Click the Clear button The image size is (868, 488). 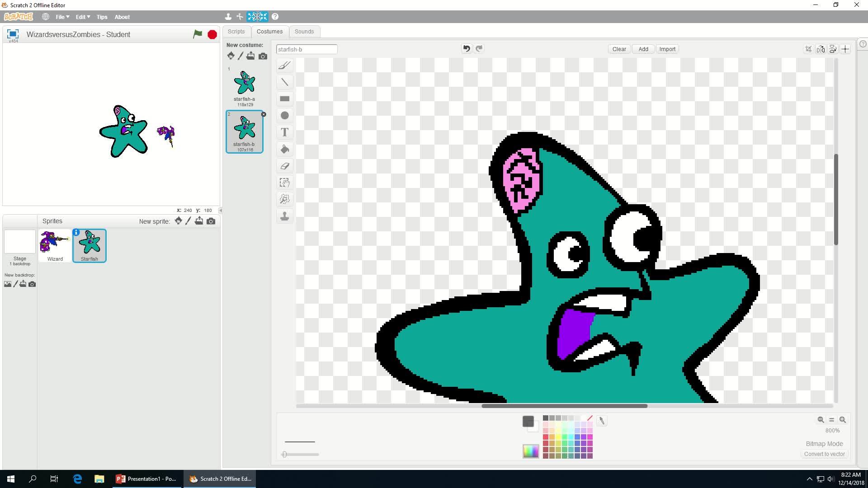(x=619, y=49)
